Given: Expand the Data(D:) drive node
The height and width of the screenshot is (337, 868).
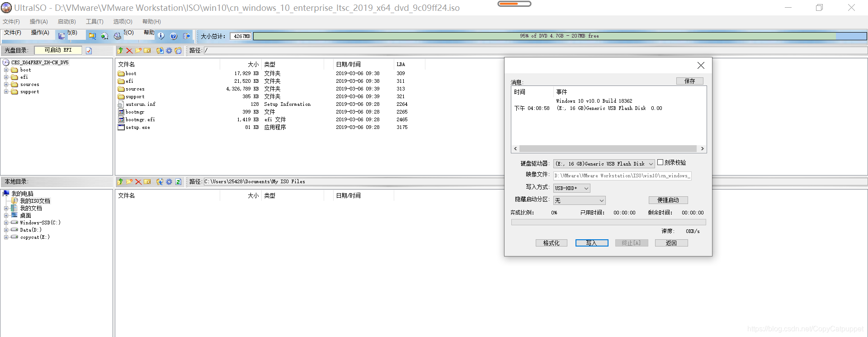Looking at the screenshot, I should pyautogui.click(x=6, y=230).
